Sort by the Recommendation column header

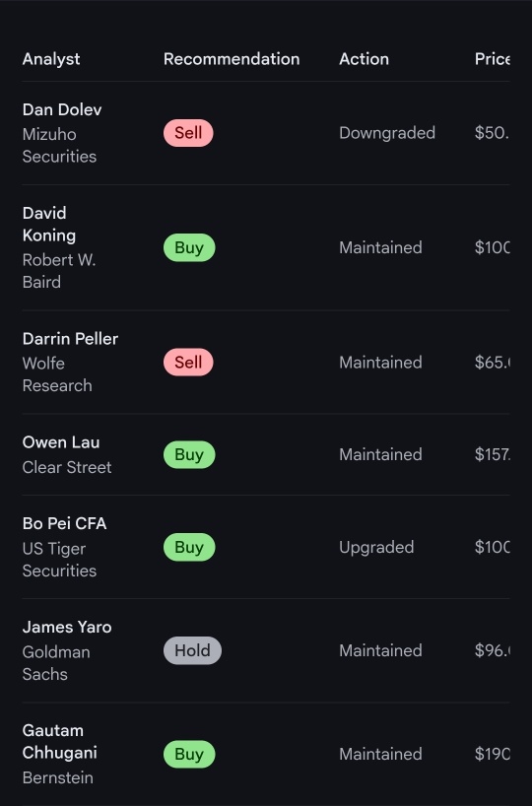[232, 59]
